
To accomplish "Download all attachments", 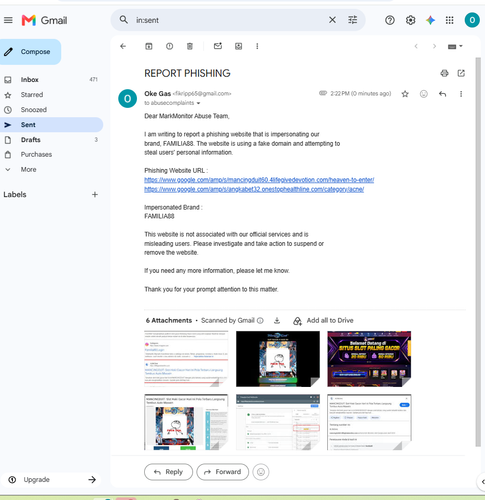I will coord(277,321).
